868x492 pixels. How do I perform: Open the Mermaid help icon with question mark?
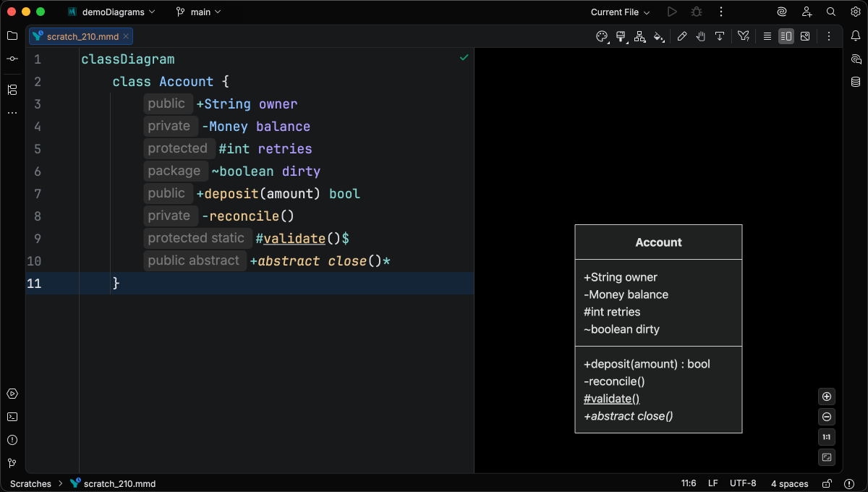click(743, 36)
